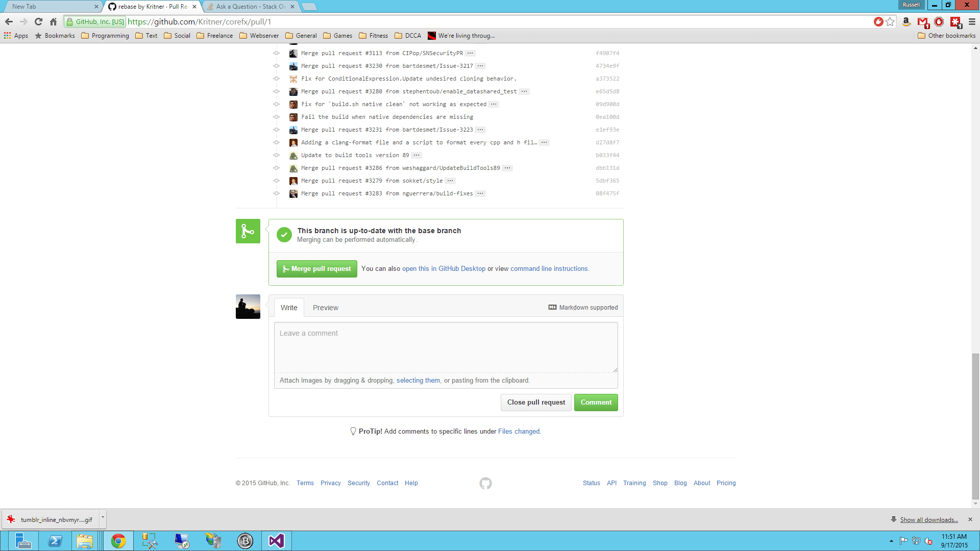
Task: Switch to the Preview tab
Action: click(x=325, y=308)
